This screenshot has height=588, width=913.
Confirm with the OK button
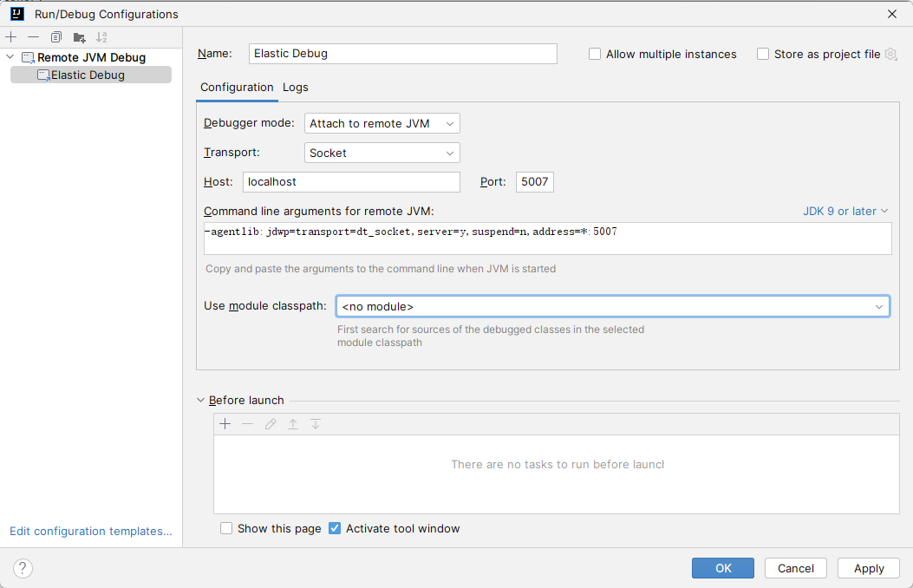click(x=722, y=568)
